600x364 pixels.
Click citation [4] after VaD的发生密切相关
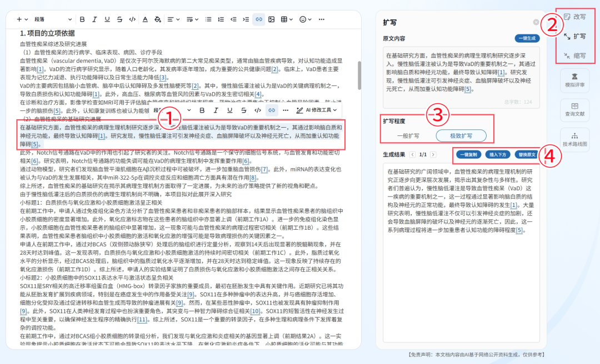click(x=258, y=94)
